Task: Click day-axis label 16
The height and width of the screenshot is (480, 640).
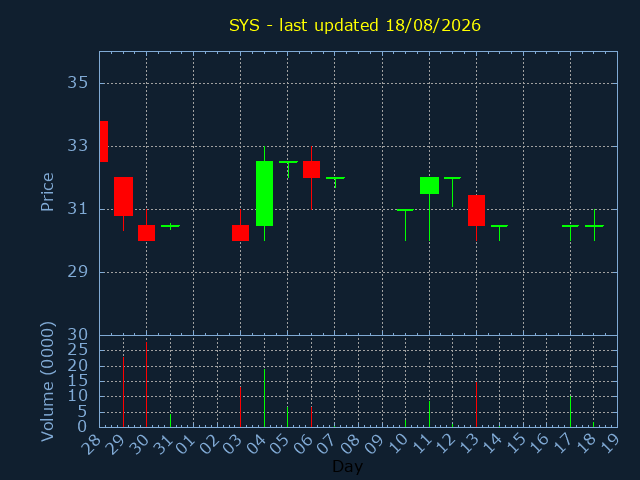Action: coord(539,444)
